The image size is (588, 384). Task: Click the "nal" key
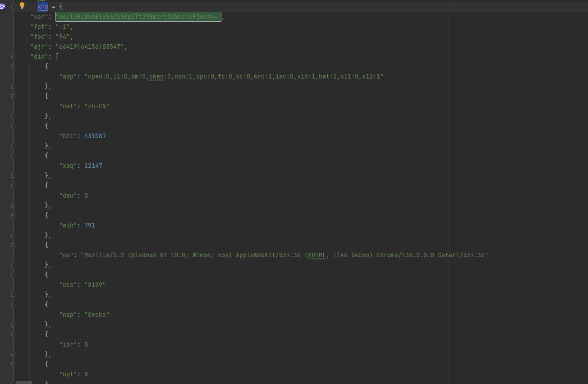click(68, 106)
